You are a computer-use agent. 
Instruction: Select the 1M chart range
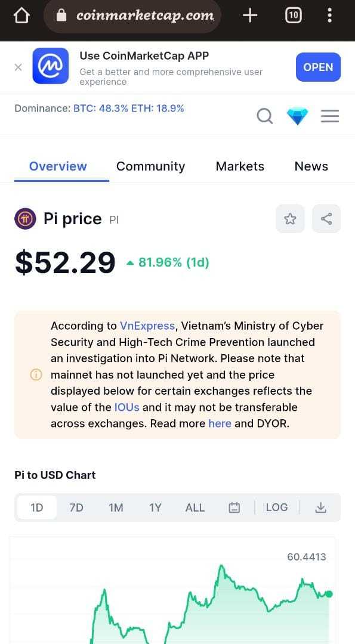click(116, 507)
